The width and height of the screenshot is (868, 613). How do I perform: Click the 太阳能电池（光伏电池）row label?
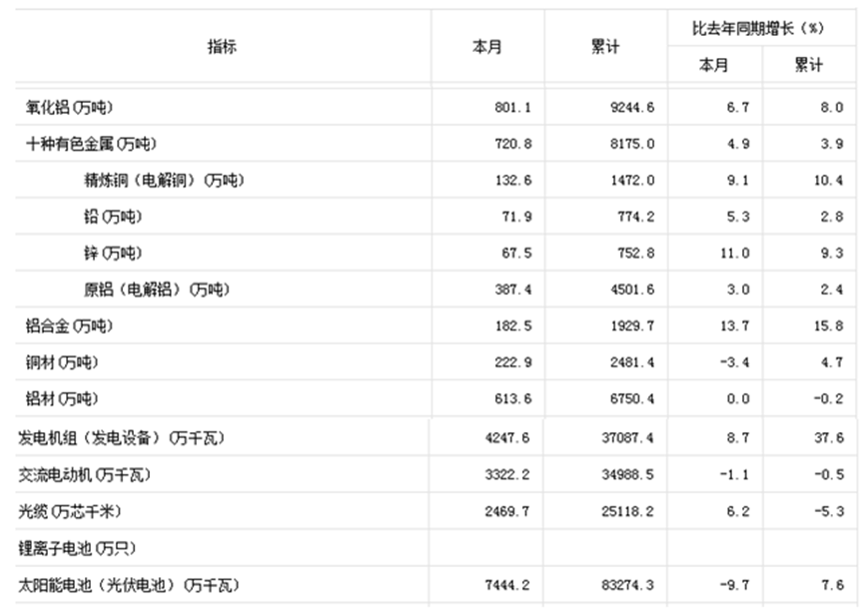point(130,584)
